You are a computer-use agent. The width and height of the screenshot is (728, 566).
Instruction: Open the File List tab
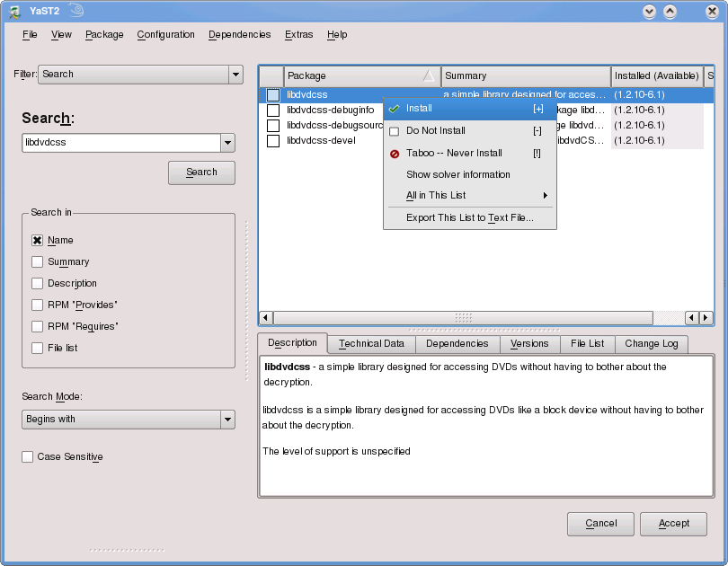tap(587, 344)
